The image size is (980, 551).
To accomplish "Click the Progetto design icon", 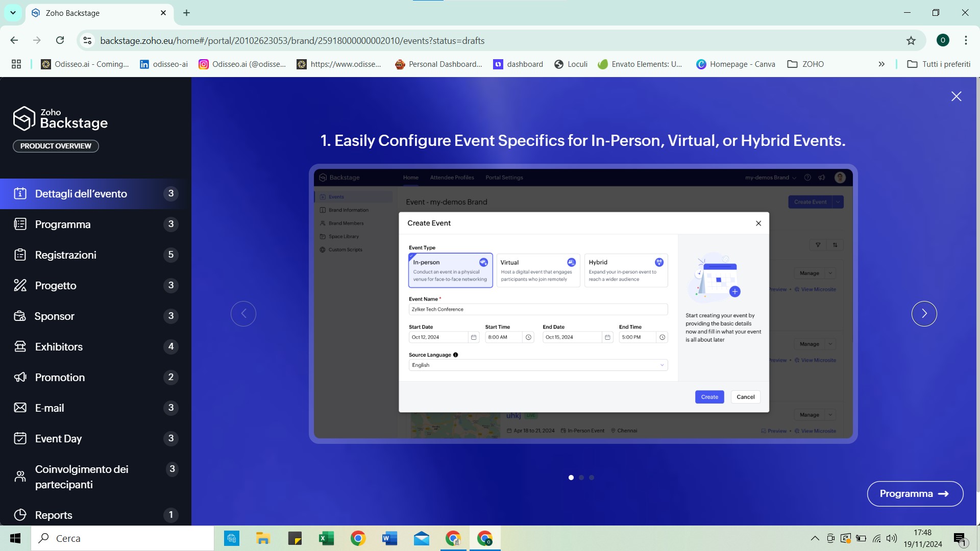I will click(20, 285).
